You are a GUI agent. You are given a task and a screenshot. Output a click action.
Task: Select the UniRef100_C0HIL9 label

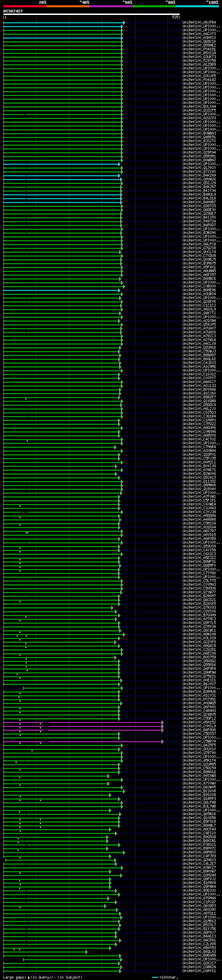199,726
